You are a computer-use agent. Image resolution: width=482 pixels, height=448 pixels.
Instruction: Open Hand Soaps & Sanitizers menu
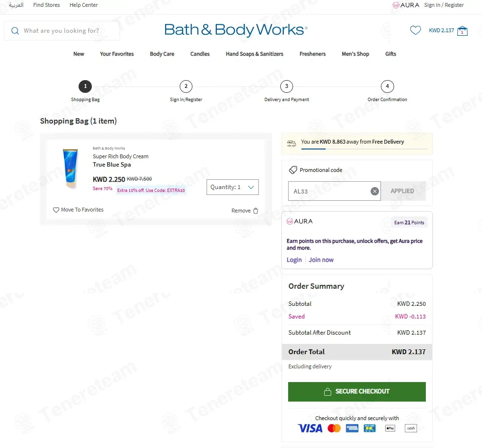coord(254,54)
